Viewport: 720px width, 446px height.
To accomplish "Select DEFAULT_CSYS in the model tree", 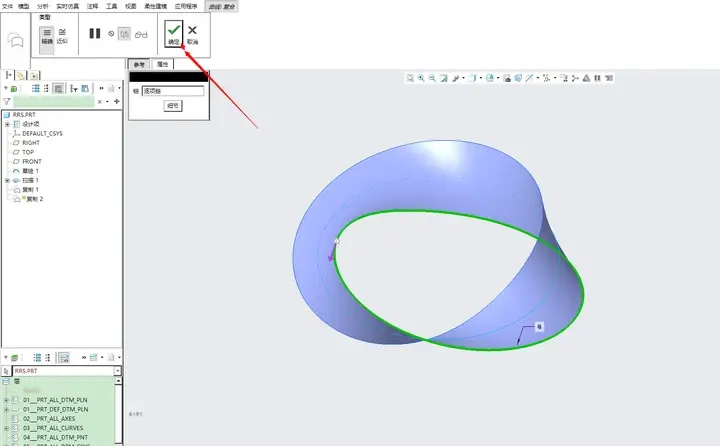I will pyautogui.click(x=42, y=134).
